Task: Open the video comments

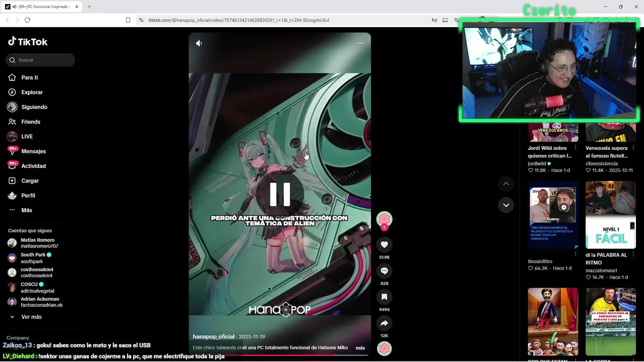Action: 384,270
